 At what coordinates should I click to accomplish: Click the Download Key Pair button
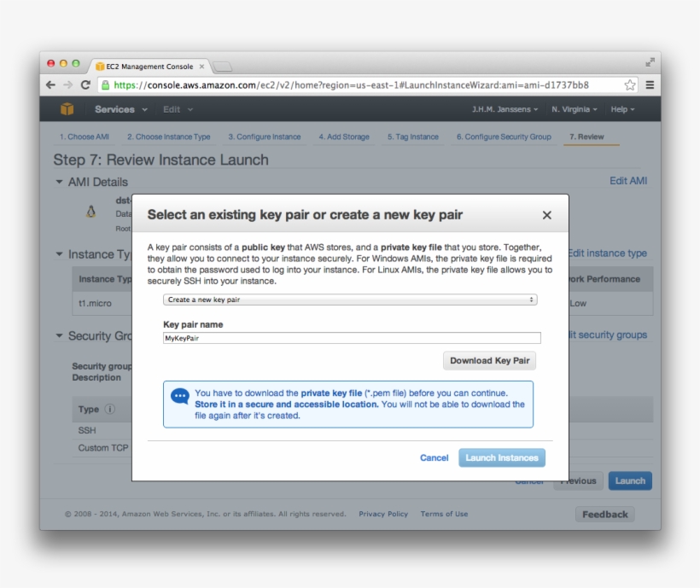(490, 360)
